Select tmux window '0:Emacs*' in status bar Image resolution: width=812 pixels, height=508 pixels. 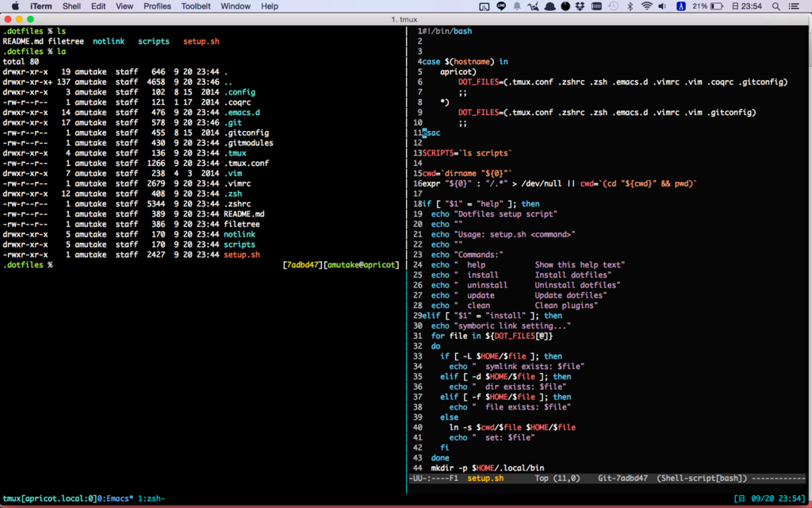tap(115, 498)
